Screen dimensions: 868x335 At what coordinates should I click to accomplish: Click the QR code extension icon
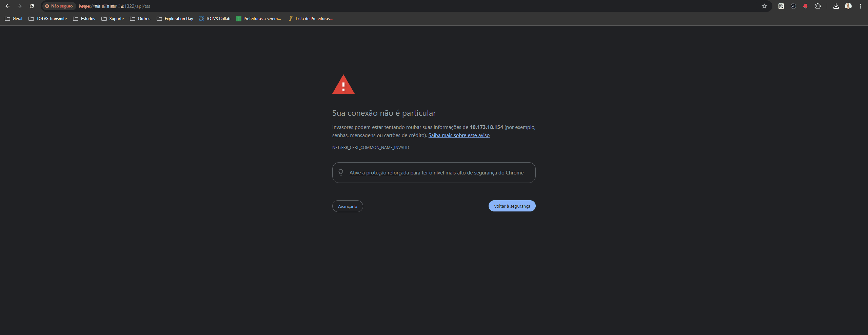pyautogui.click(x=781, y=6)
